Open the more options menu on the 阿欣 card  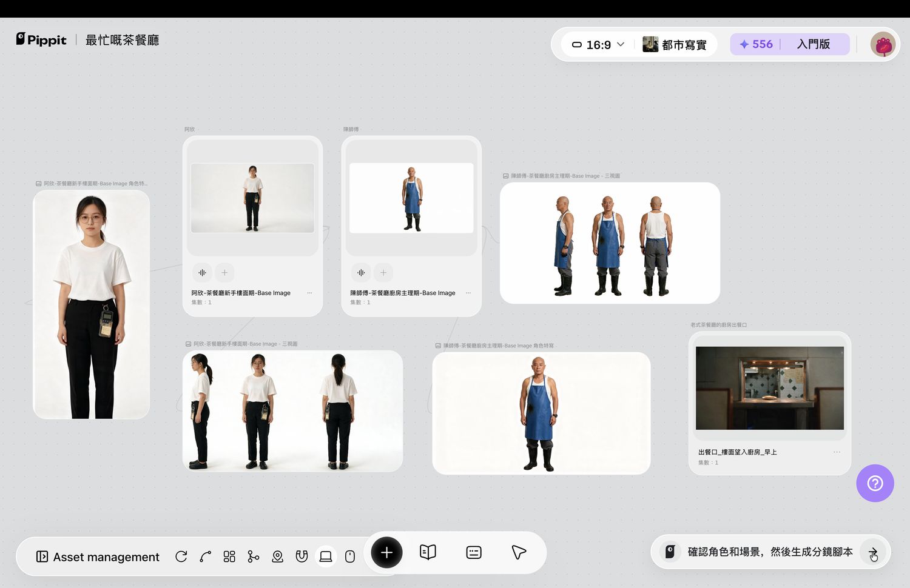point(309,293)
